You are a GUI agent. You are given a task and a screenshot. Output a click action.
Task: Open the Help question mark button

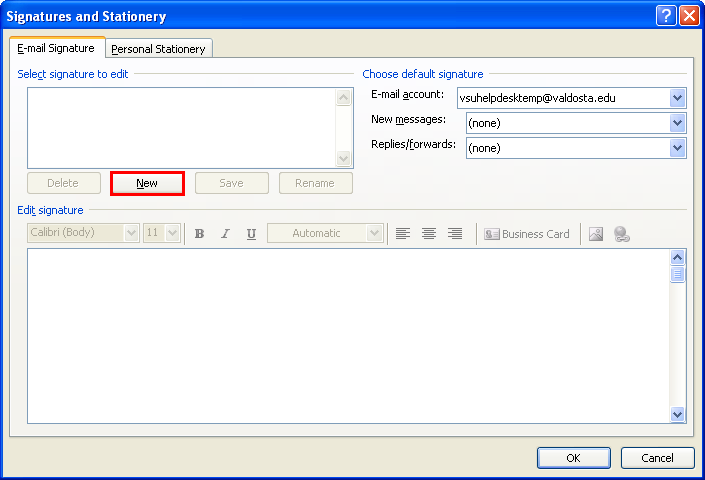(666, 16)
